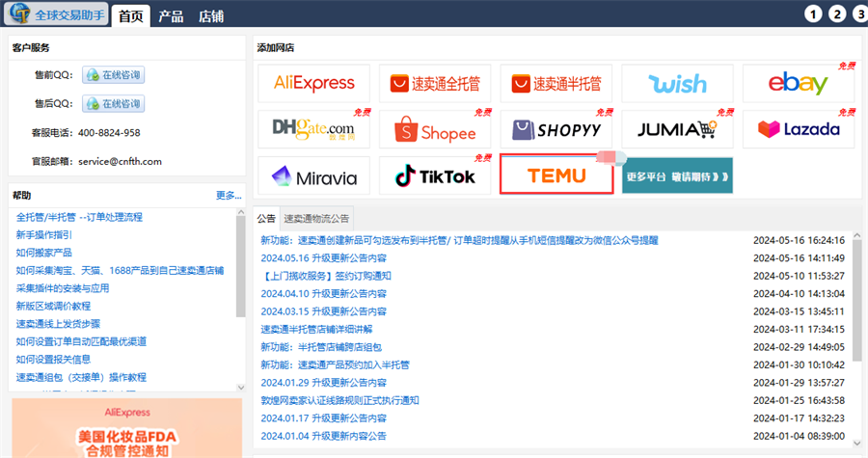Open 2024.03.15 升级更新公告内容
868x458 pixels.
tap(324, 311)
